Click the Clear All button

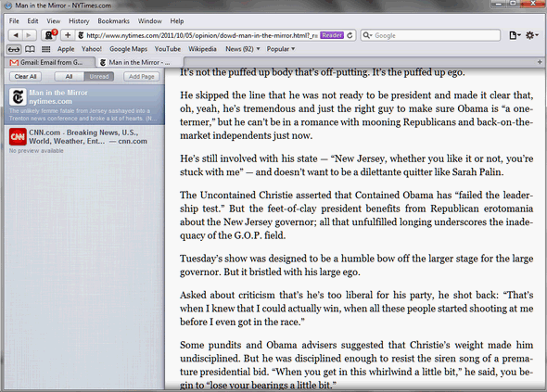[25, 76]
